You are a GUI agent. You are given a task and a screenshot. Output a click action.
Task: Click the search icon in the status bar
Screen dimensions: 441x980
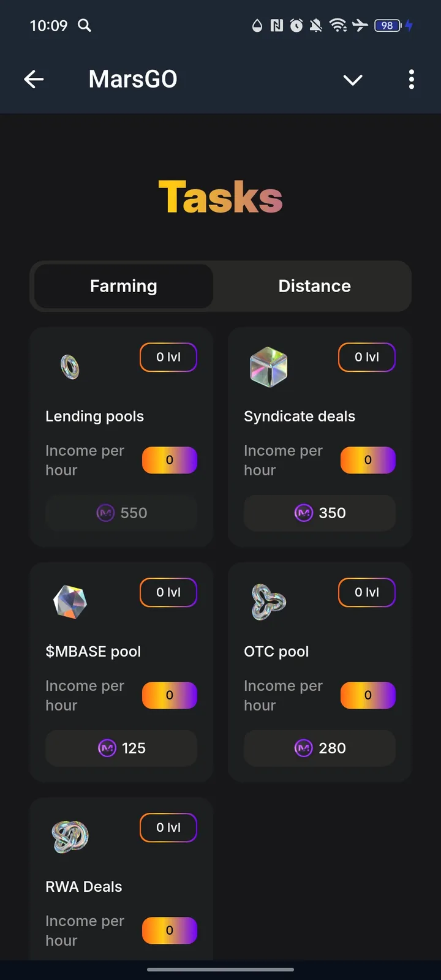(x=85, y=26)
